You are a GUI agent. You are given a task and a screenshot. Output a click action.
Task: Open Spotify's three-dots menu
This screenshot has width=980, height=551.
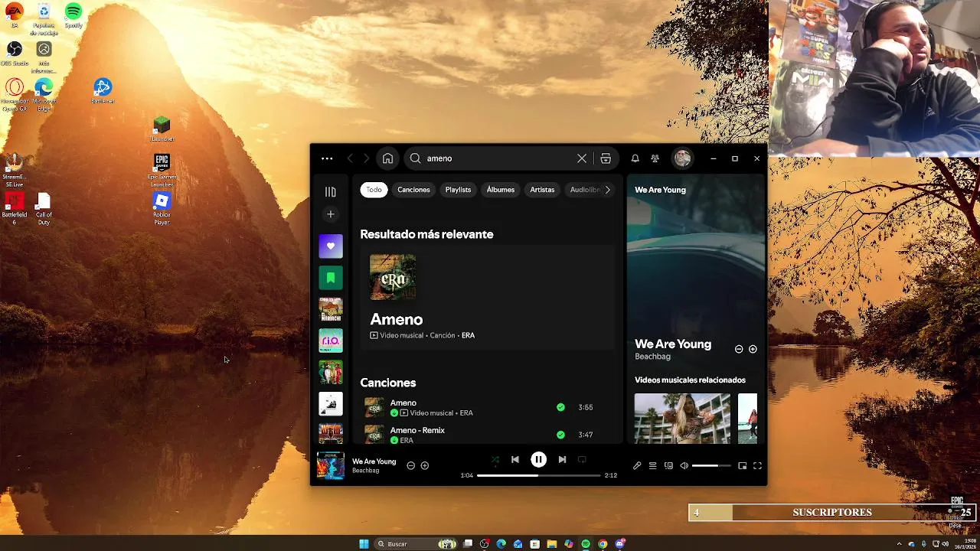coord(327,158)
